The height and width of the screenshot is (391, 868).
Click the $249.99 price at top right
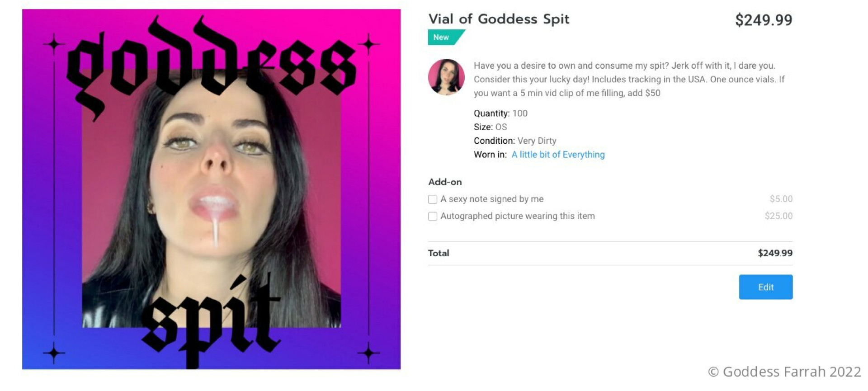[x=764, y=20]
